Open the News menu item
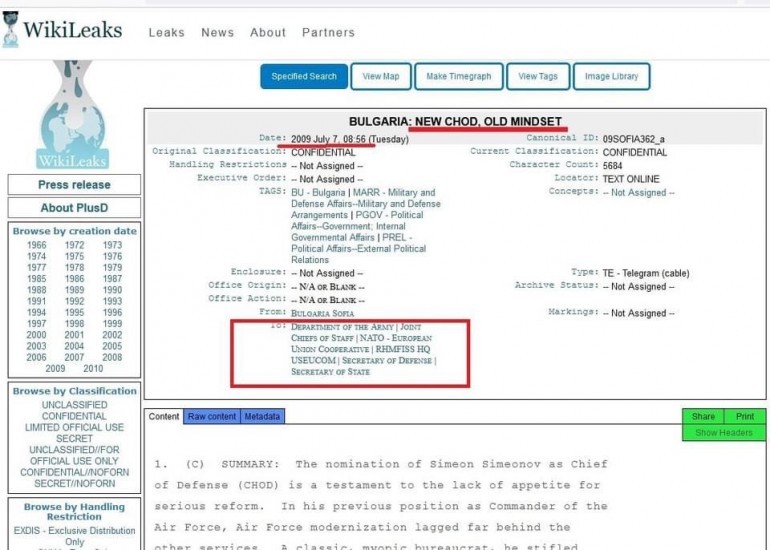Image resolution: width=770 pixels, height=550 pixels. click(x=217, y=32)
